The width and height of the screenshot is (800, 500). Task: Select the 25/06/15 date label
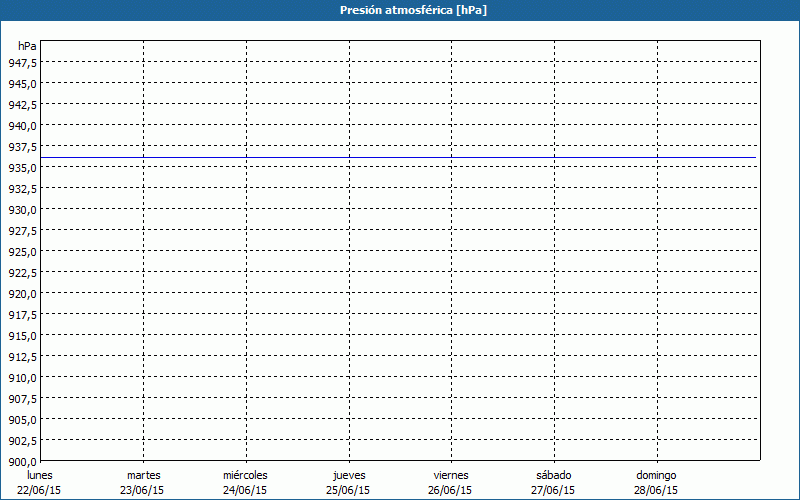tap(348, 490)
